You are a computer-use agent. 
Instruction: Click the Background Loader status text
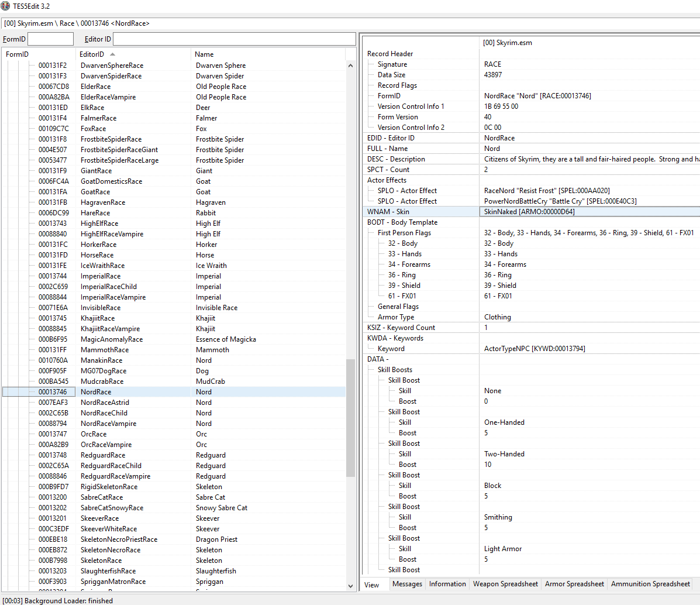tap(57, 600)
